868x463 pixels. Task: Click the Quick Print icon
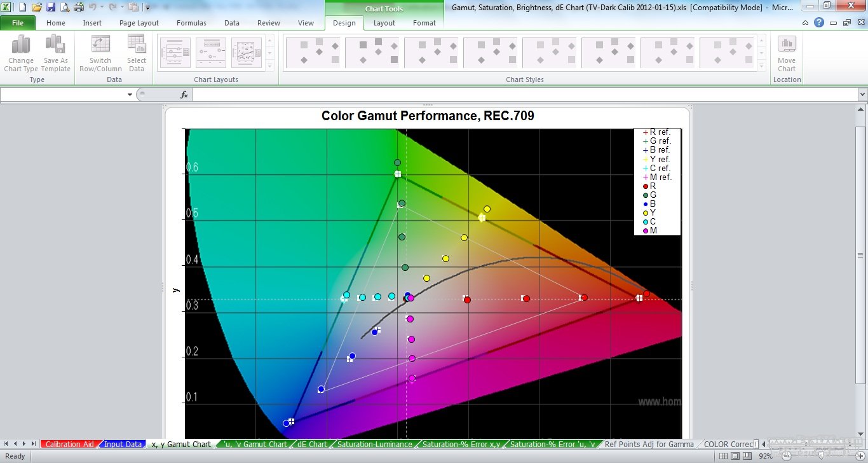pos(79,7)
